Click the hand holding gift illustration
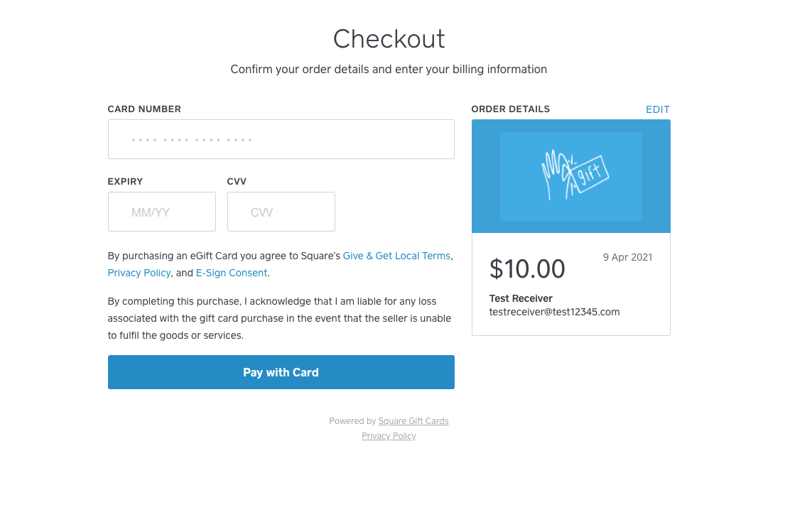Image resolution: width=812 pixels, height=527 pixels. [x=575, y=175]
